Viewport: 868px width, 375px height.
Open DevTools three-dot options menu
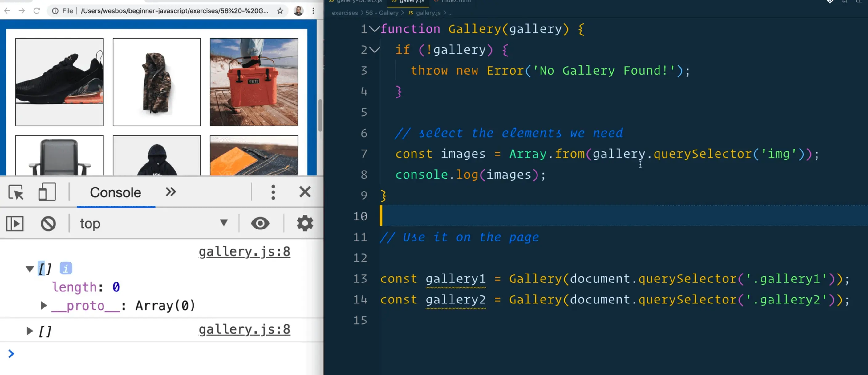[x=273, y=192]
